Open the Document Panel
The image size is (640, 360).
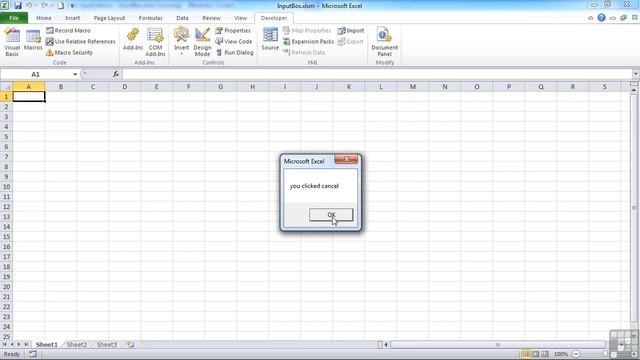point(384,42)
